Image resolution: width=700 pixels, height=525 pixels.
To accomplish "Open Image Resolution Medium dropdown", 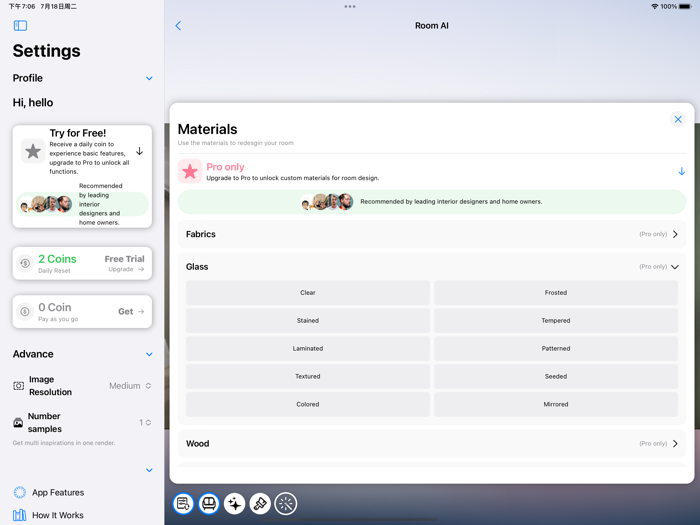I will point(130,386).
